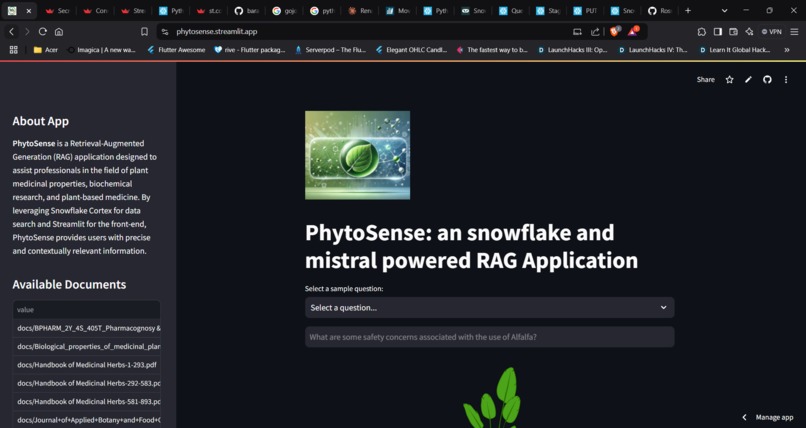Open the 'Select a question...' dropdown
This screenshot has height=428, width=806.
[489, 308]
